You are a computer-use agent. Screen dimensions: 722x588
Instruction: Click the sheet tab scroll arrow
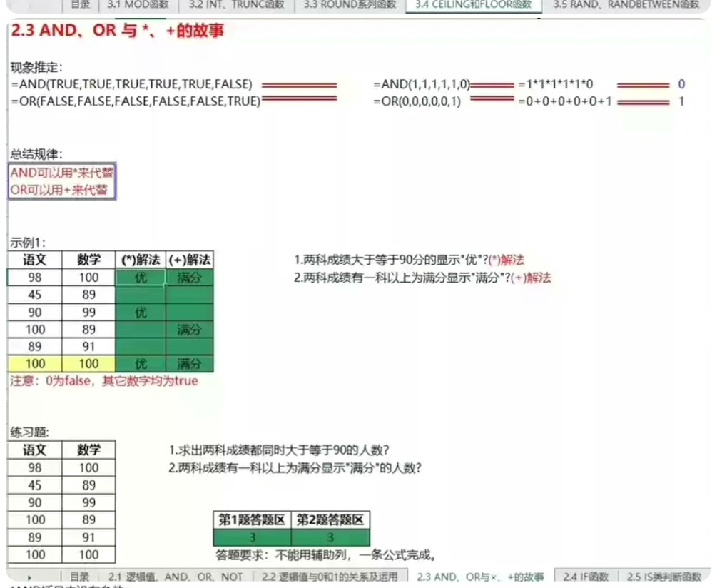point(29,577)
